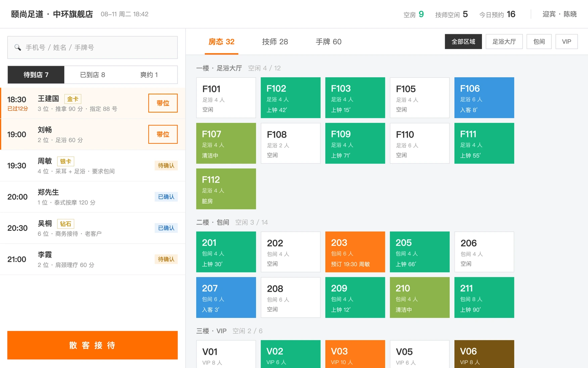Click the 技师空闲 5 counter
This screenshot has height=368, width=588.
[451, 14]
